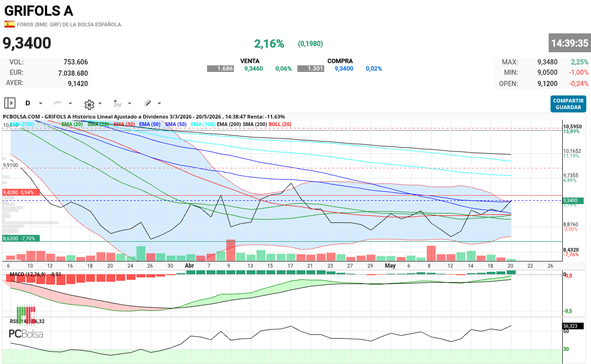The image size is (591, 364).
Task: Click the 14:39:35 clock box
Action: click(569, 43)
